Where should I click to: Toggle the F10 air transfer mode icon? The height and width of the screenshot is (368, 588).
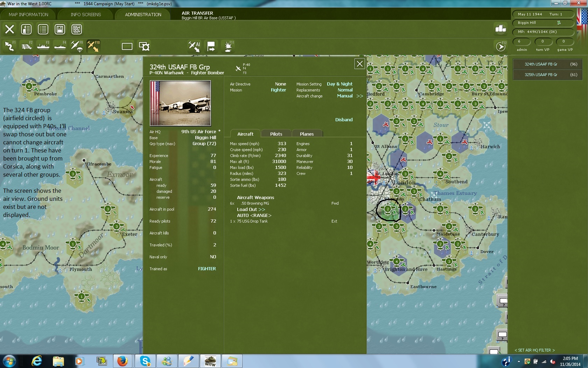point(93,46)
